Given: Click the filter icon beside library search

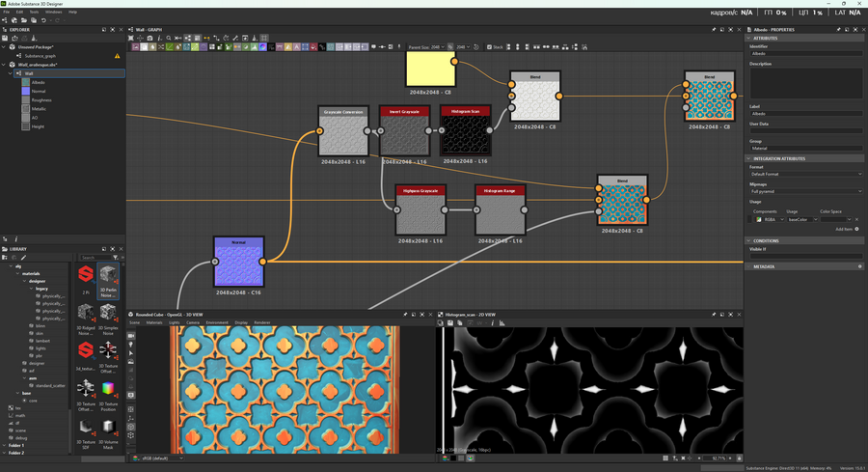Looking at the screenshot, I should (x=115, y=258).
